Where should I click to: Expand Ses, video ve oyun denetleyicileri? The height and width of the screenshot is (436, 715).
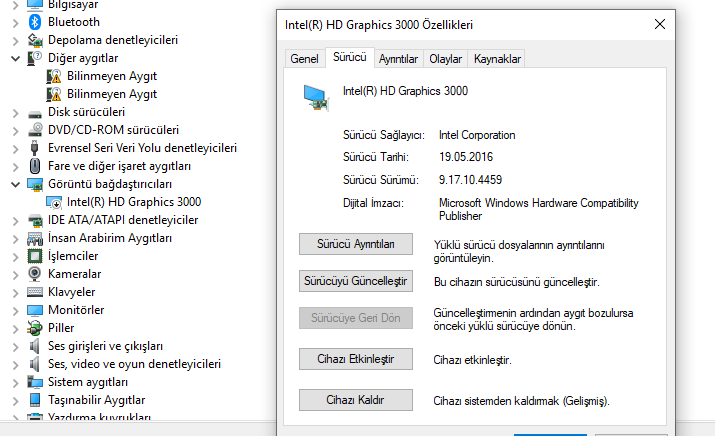click(15, 364)
